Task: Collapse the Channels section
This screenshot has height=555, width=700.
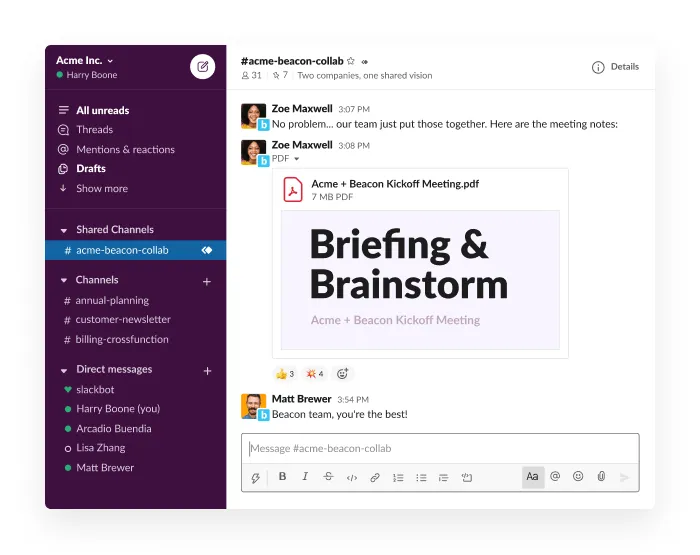Action: pos(64,280)
